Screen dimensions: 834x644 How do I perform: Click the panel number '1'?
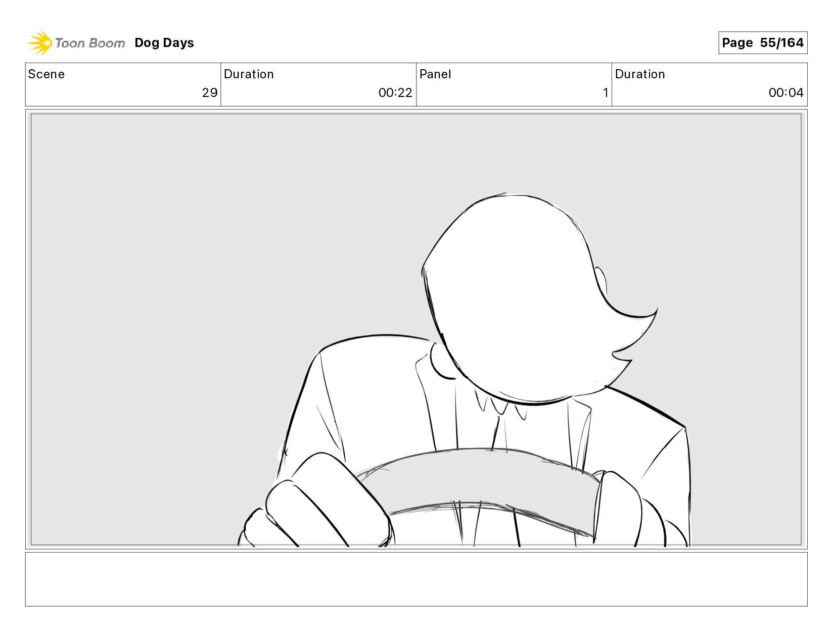click(606, 93)
